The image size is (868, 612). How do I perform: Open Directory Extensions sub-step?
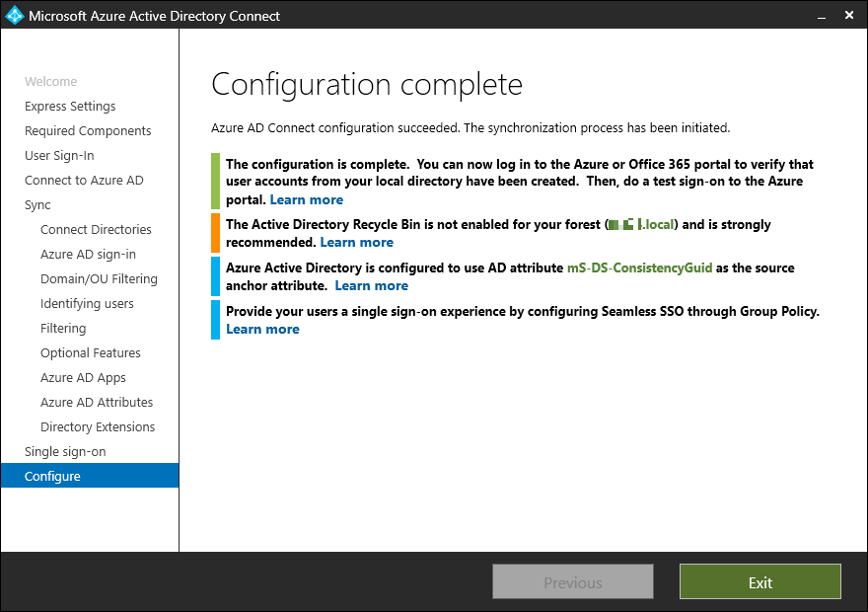(x=98, y=427)
